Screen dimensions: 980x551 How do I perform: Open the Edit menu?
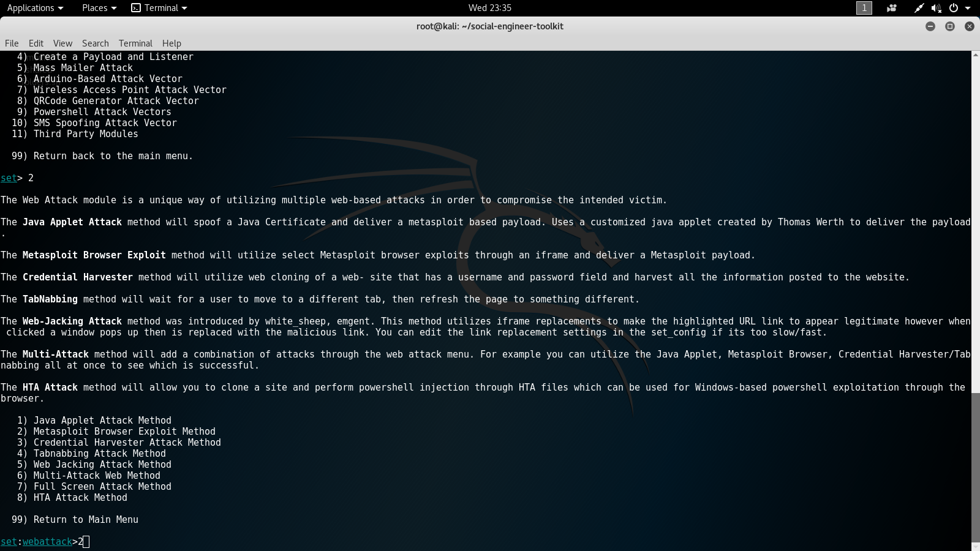click(36, 43)
